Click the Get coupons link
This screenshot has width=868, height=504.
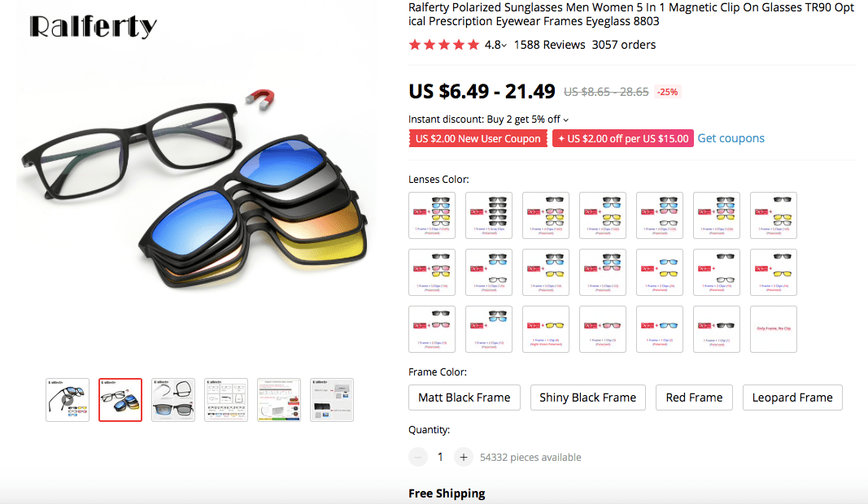point(731,138)
